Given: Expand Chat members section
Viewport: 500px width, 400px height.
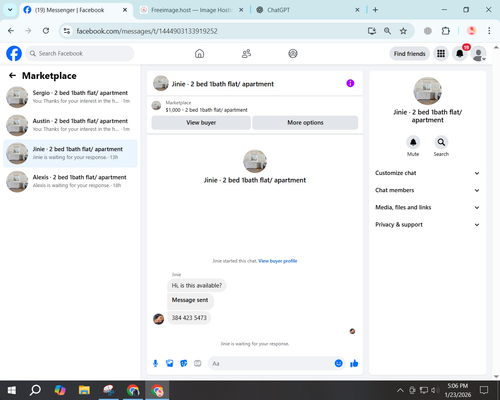Looking at the screenshot, I should tap(427, 190).
